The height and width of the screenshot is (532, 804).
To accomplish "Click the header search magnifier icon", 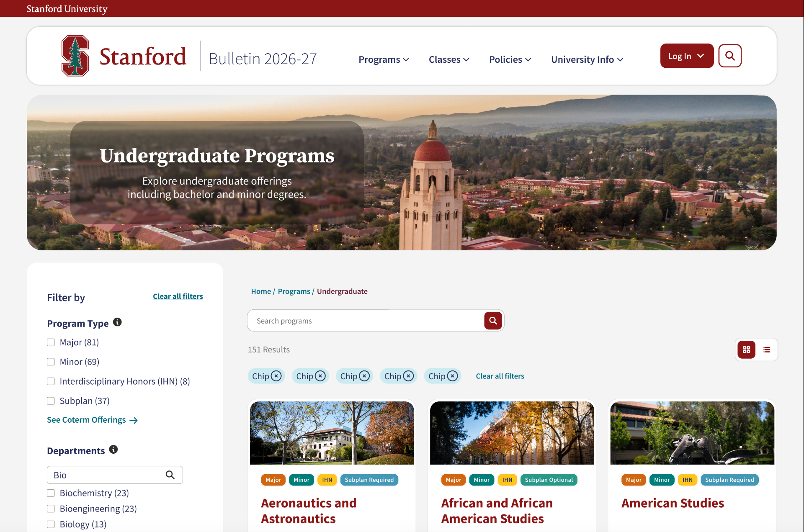I will click(x=730, y=56).
